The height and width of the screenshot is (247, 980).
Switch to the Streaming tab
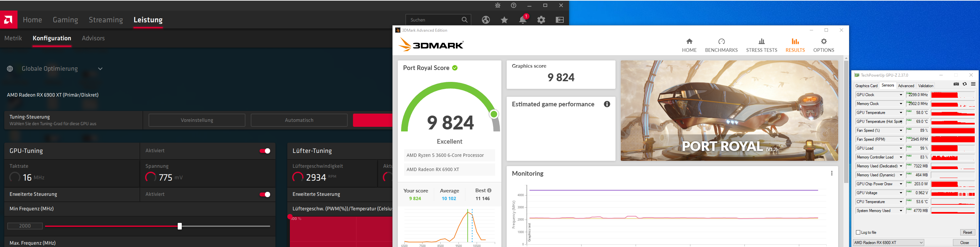[x=106, y=20]
